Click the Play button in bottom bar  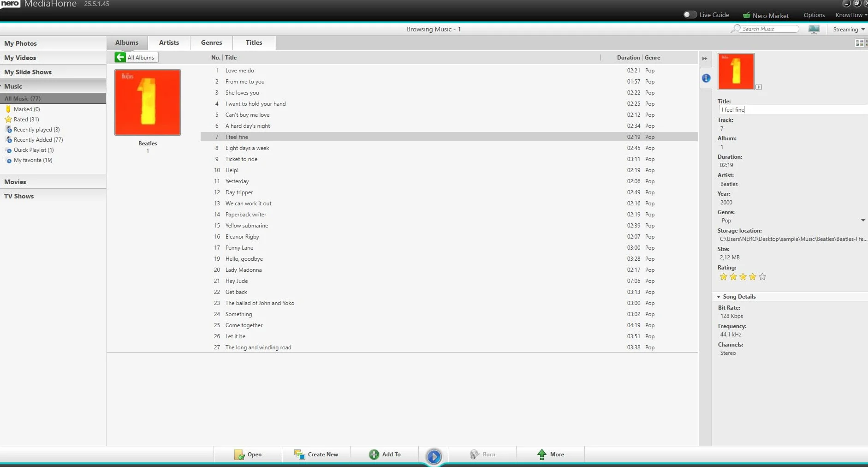(x=434, y=456)
